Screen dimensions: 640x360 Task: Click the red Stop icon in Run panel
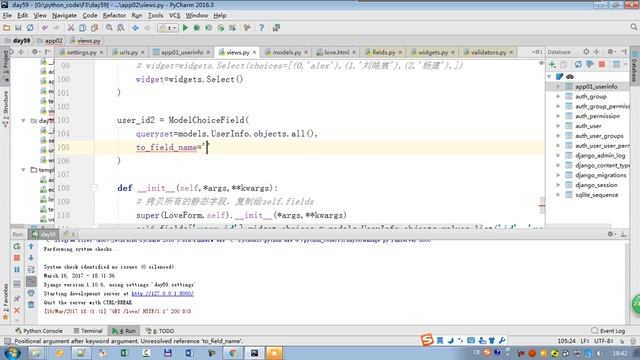point(17,258)
